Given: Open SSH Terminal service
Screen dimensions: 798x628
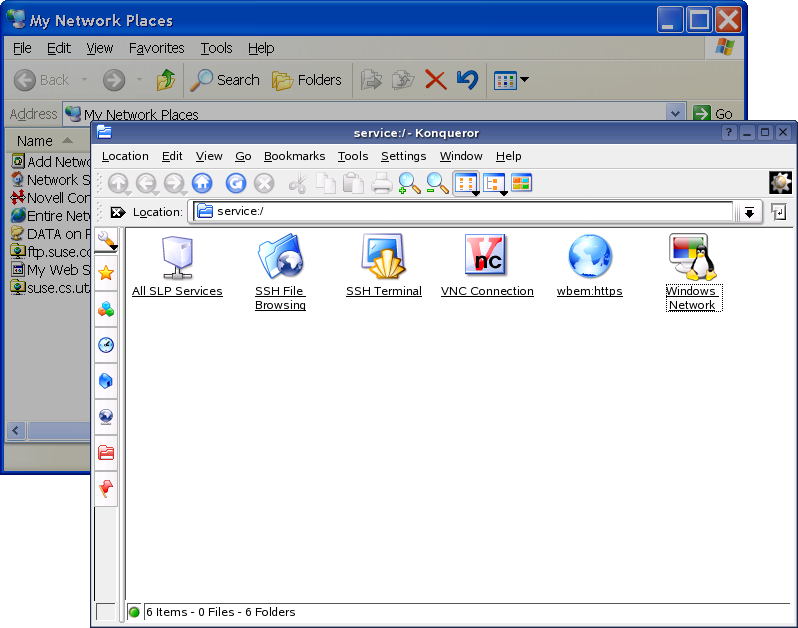Looking at the screenshot, I should 384,257.
